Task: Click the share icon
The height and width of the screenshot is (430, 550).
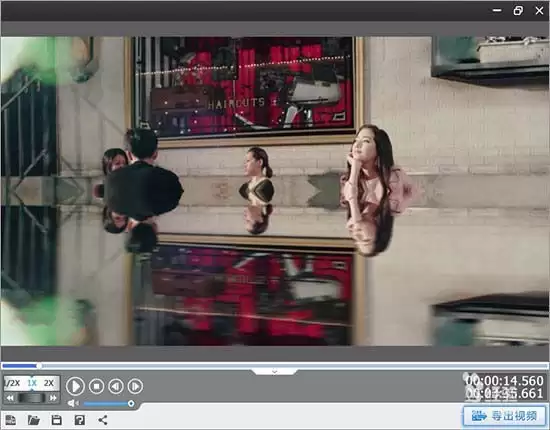Action: pos(103,420)
